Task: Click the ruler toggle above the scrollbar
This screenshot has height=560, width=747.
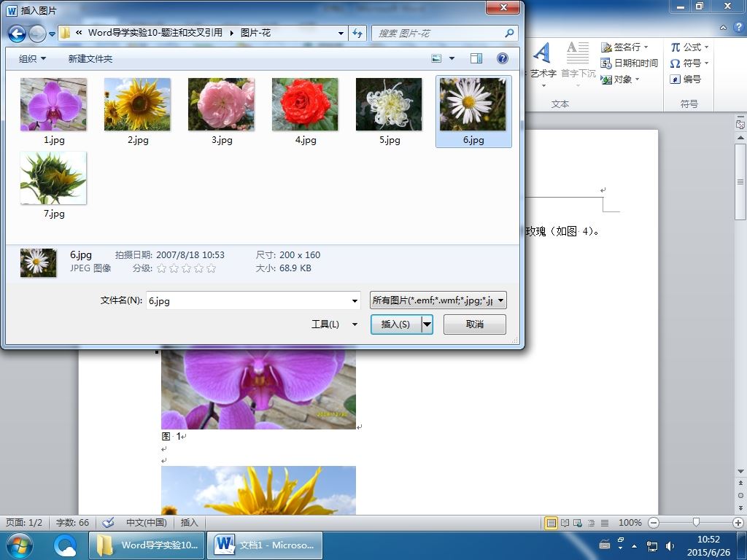Action: [x=740, y=124]
